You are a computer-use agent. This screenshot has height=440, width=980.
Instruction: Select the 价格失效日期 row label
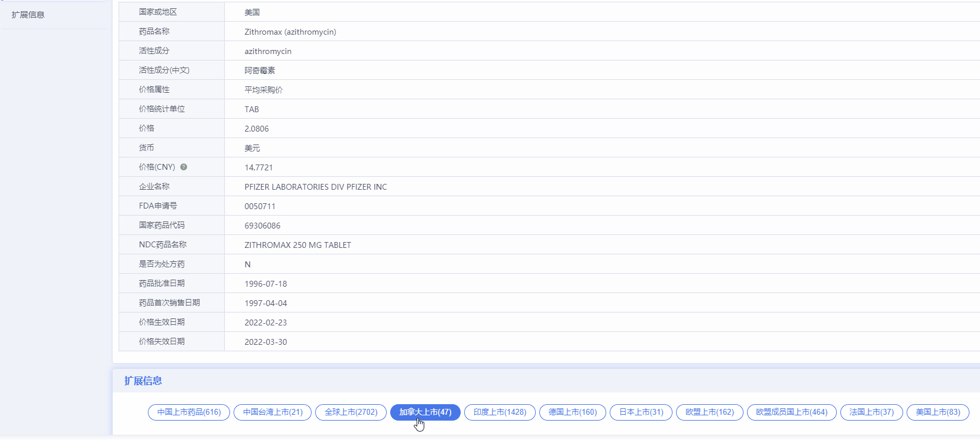(x=162, y=341)
